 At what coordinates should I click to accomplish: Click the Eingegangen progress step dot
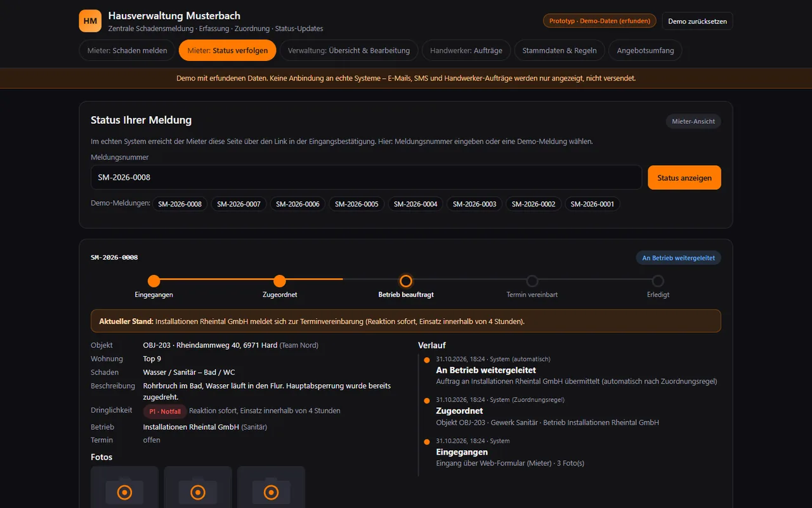(x=154, y=281)
